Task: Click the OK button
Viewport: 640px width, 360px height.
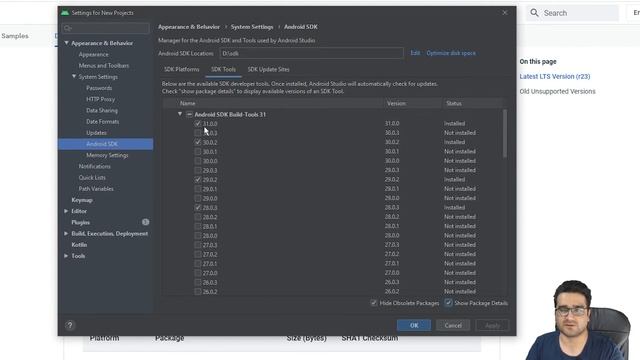Action: tap(414, 325)
